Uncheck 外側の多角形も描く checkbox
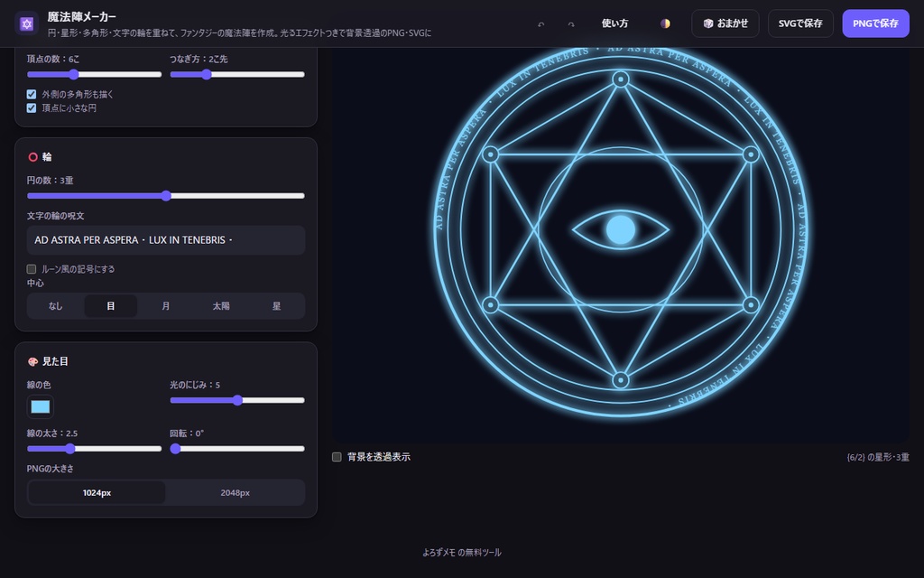The image size is (924, 578). click(32, 94)
